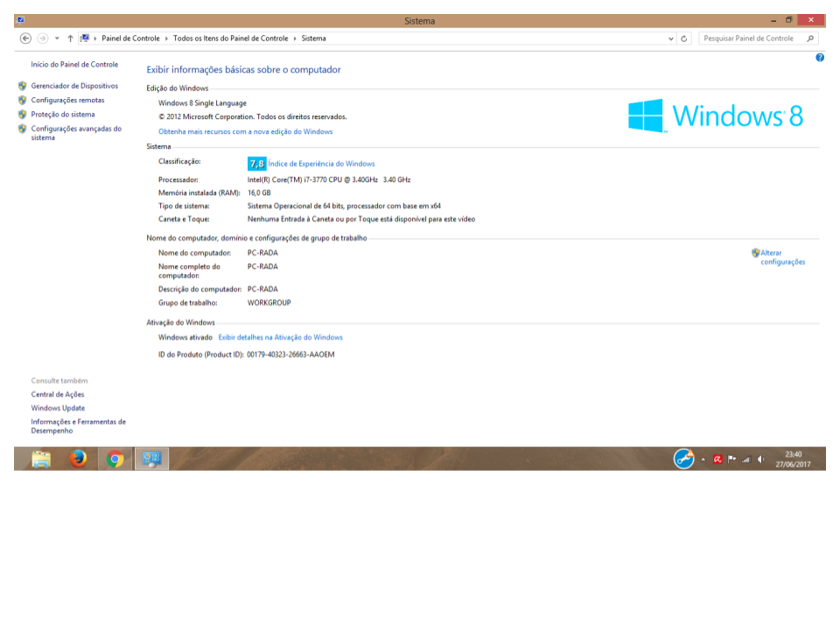
Task: Click the network signal tray icon
Action: [746, 459]
